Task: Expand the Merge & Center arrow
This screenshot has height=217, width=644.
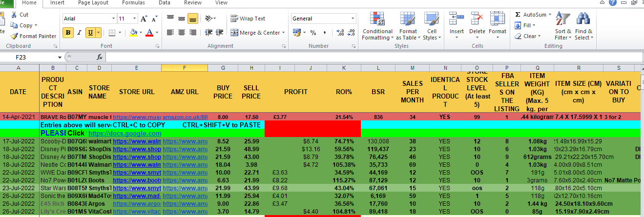Action: [x=284, y=33]
